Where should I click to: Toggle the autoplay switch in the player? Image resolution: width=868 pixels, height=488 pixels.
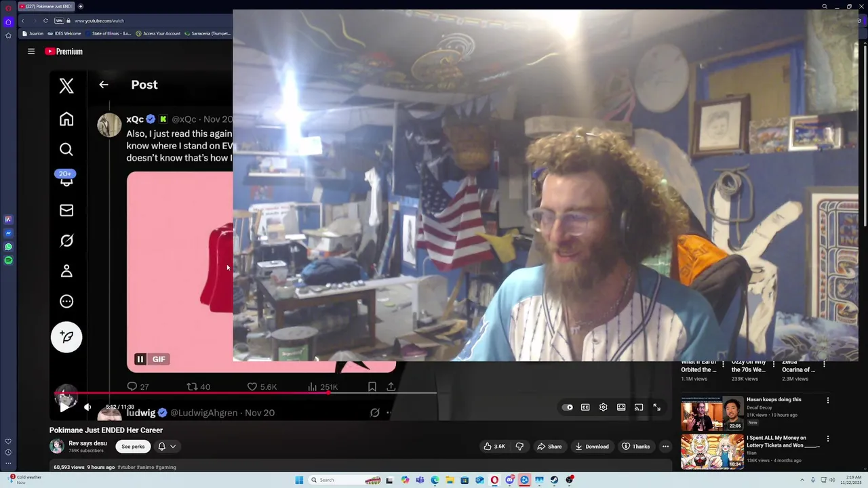click(x=568, y=407)
